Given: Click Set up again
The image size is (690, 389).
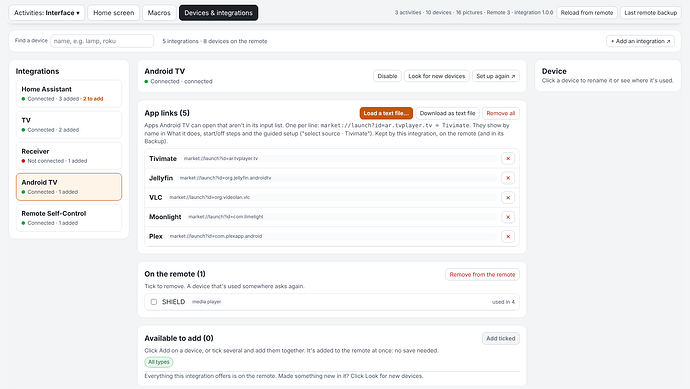Looking at the screenshot, I should coord(495,76).
